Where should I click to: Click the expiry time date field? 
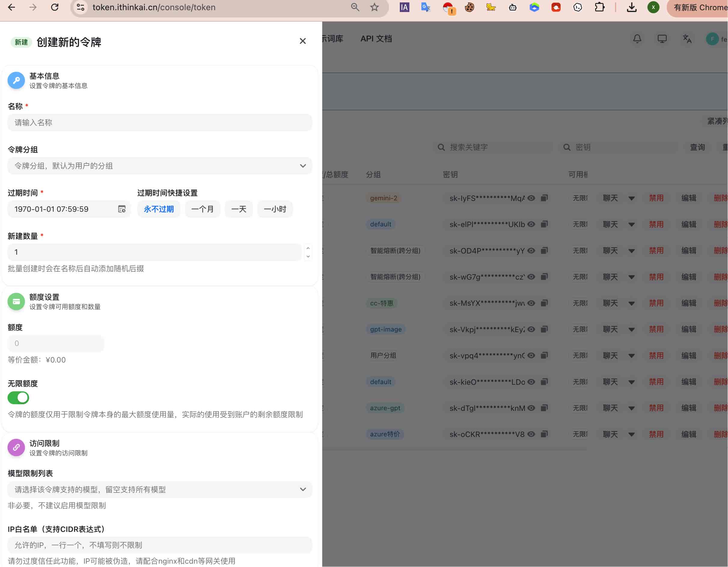69,209
